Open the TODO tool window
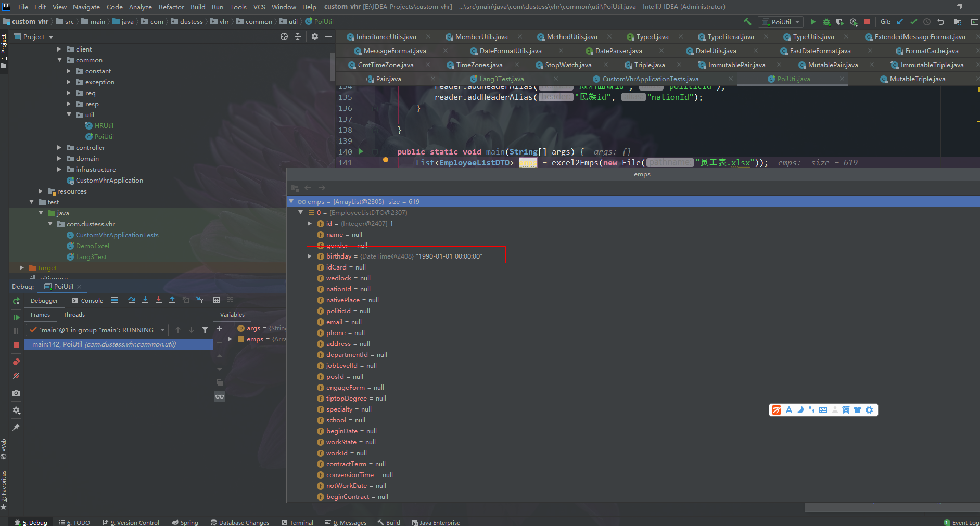The height and width of the screenshot is (526, 980). [78, 522]
